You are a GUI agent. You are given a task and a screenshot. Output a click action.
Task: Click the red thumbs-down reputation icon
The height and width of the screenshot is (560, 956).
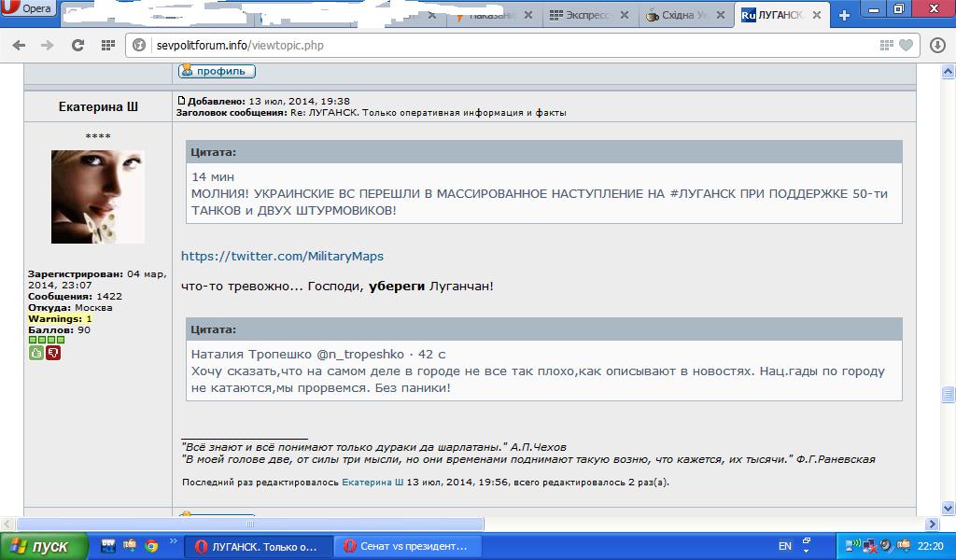(53, 353)
